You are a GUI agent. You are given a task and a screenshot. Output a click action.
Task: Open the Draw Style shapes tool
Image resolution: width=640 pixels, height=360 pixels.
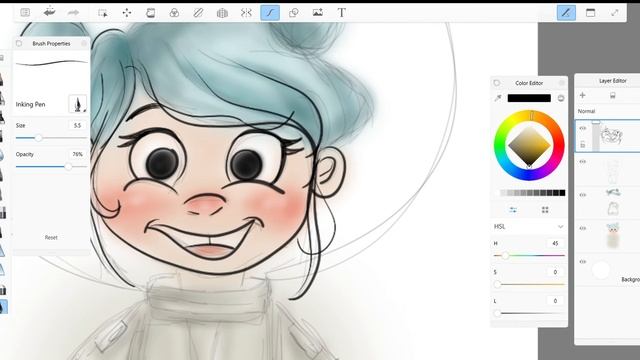tap(293, 13)
